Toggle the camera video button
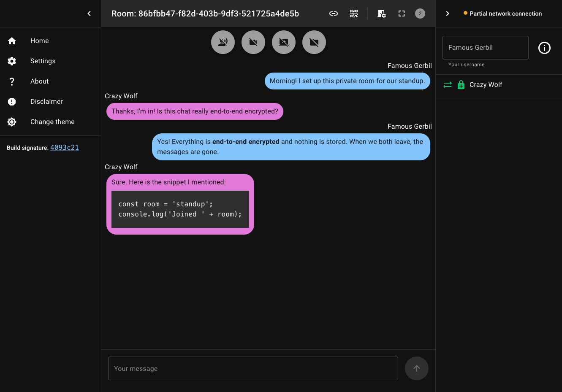Viewport: 562px width, 392px height. point(253,42)
